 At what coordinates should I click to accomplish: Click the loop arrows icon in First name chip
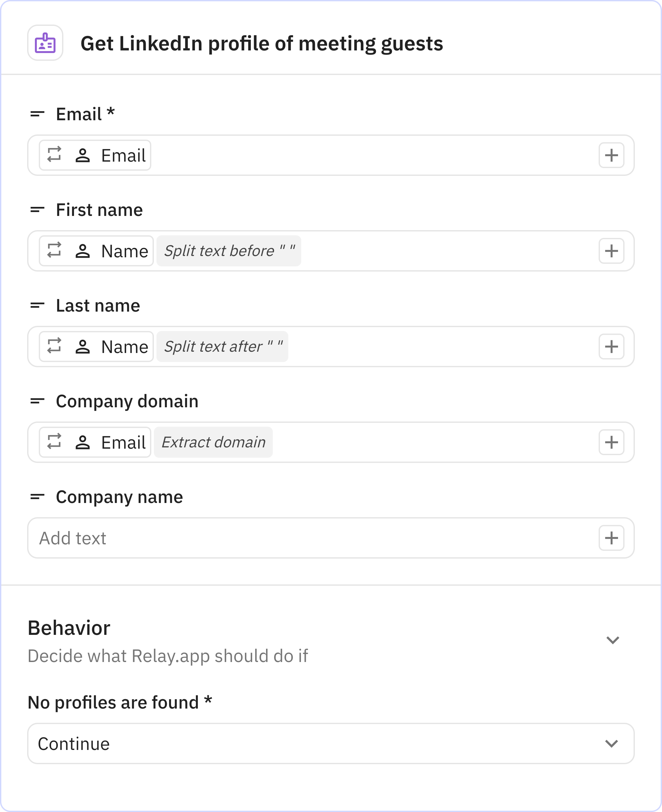click(x=54, y=250)
